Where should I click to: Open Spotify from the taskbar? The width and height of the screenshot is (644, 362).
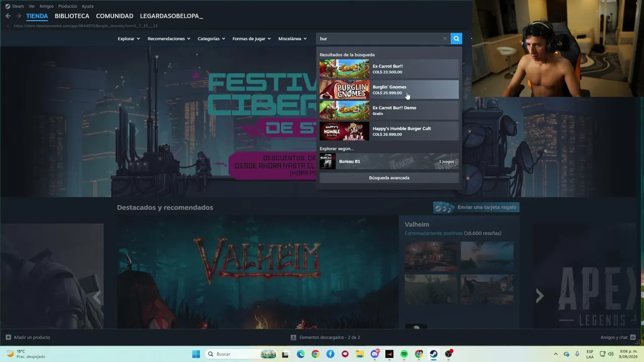[x=404, y=354]
